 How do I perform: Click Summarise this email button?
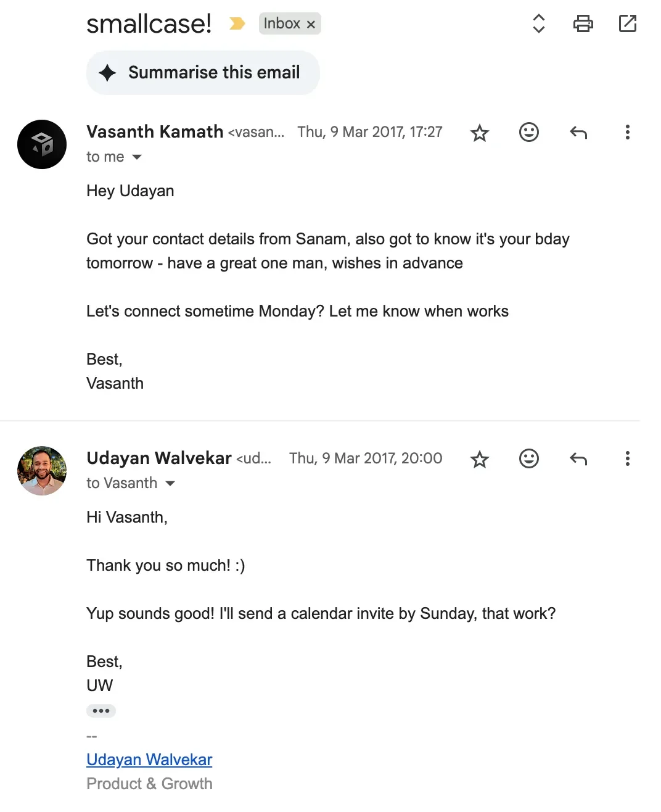[x=203, y=73]
